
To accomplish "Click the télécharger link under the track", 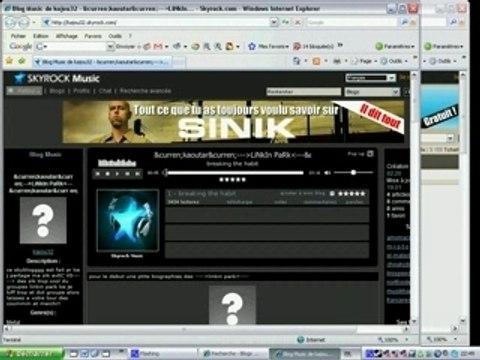I will (239, 202).
